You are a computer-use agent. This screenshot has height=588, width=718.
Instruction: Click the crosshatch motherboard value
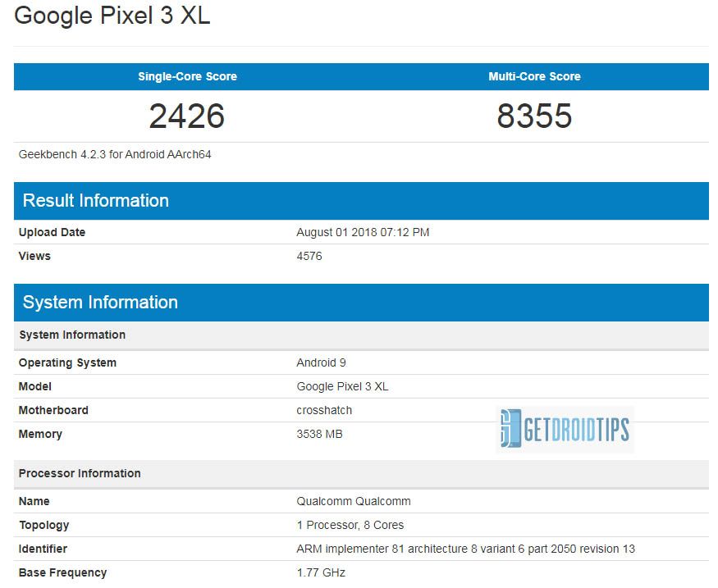[x=324, y=411]
